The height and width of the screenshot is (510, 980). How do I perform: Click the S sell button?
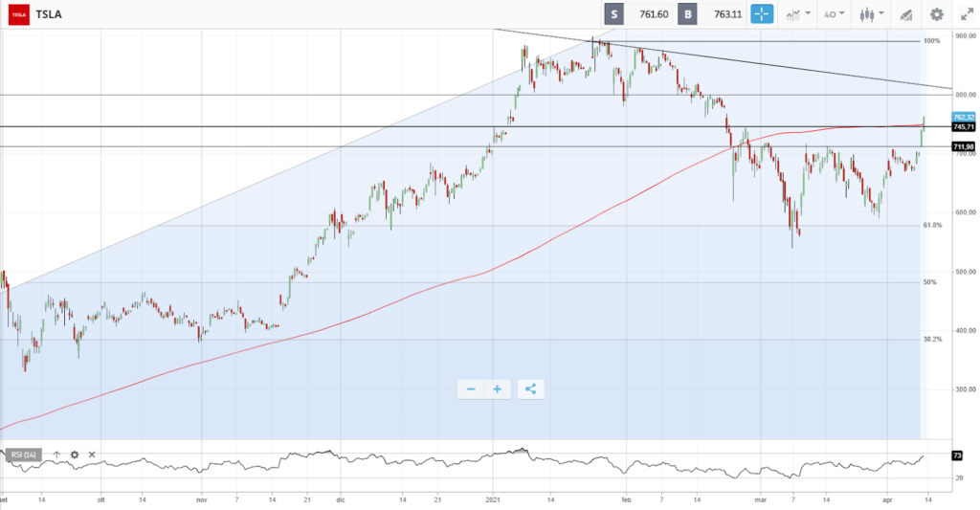pos(613,14)
